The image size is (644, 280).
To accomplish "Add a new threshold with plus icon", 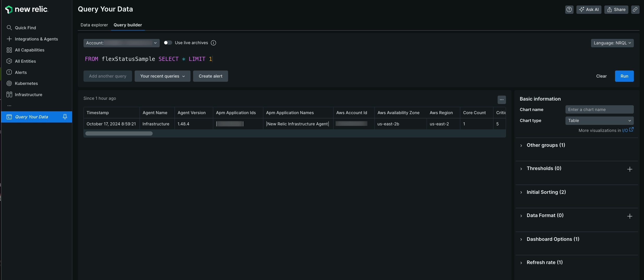I will point(630,169).
